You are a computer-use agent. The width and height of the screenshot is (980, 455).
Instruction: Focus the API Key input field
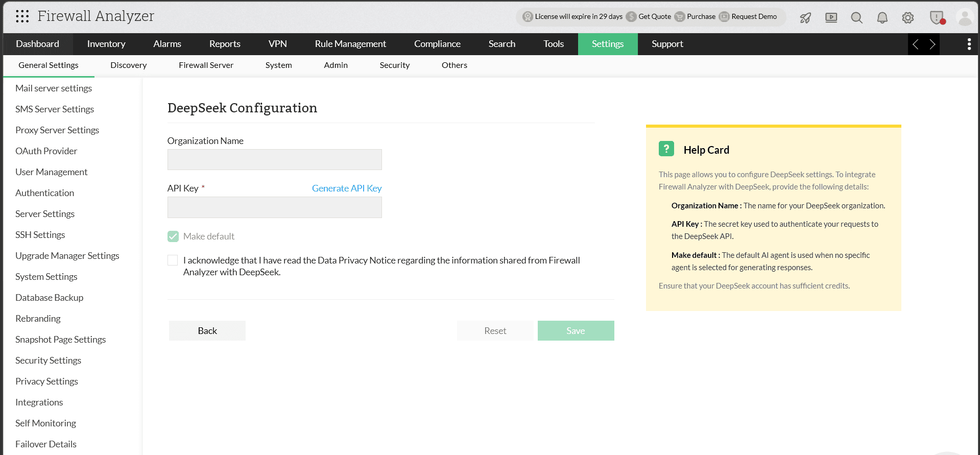click(x=275, y=207)
